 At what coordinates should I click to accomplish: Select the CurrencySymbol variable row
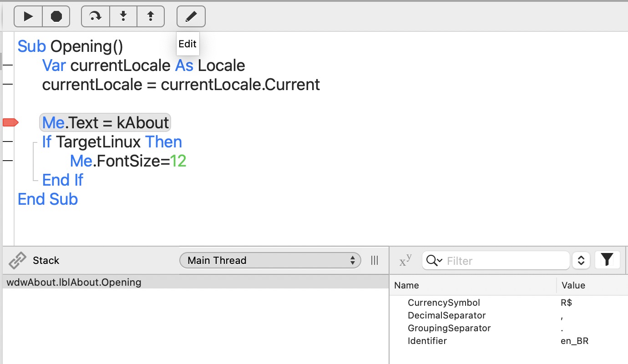click(509, 303)
